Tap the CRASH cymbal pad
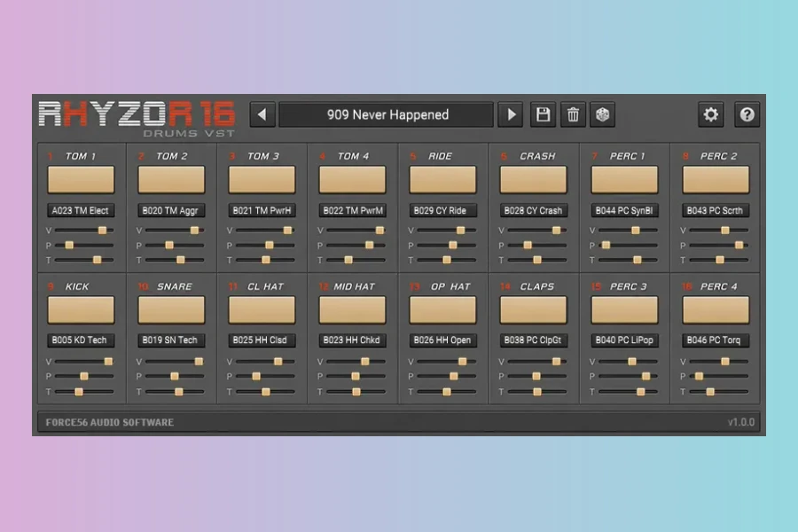The height and width of the screenshot is (532, 798). pyautogui.click(x=534, y=179)
